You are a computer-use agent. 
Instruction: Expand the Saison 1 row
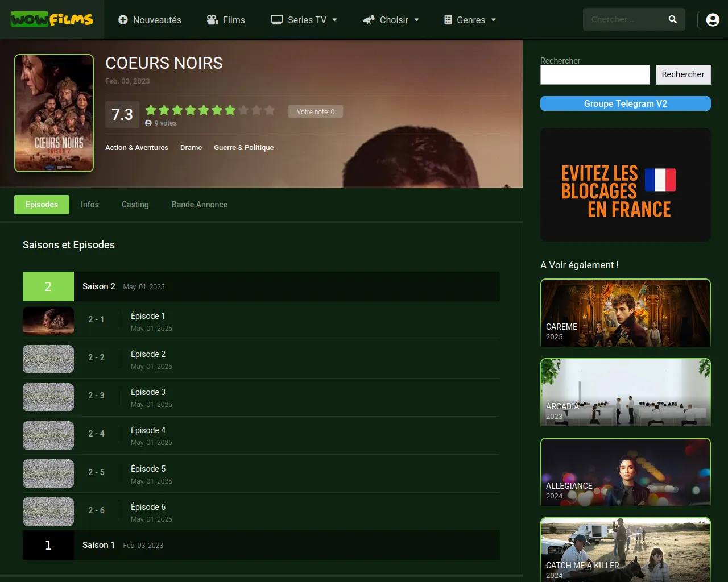tap(98, 545)
